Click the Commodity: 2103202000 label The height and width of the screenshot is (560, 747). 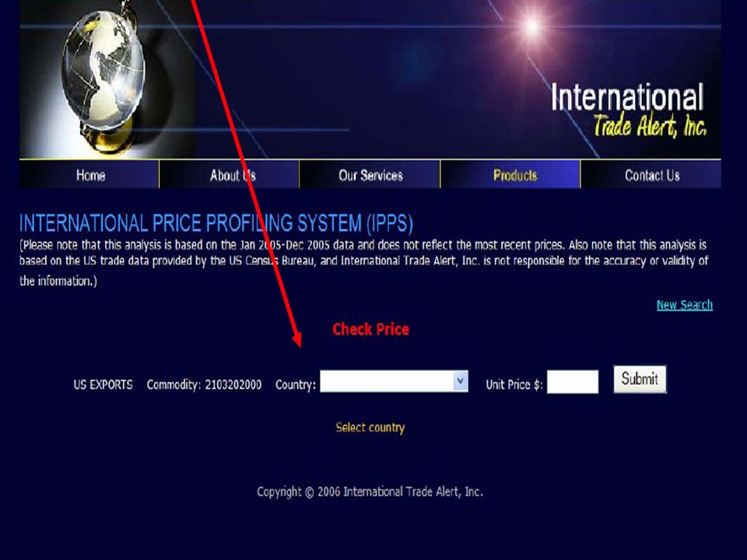pyautogui.click(x=204, y=385)
